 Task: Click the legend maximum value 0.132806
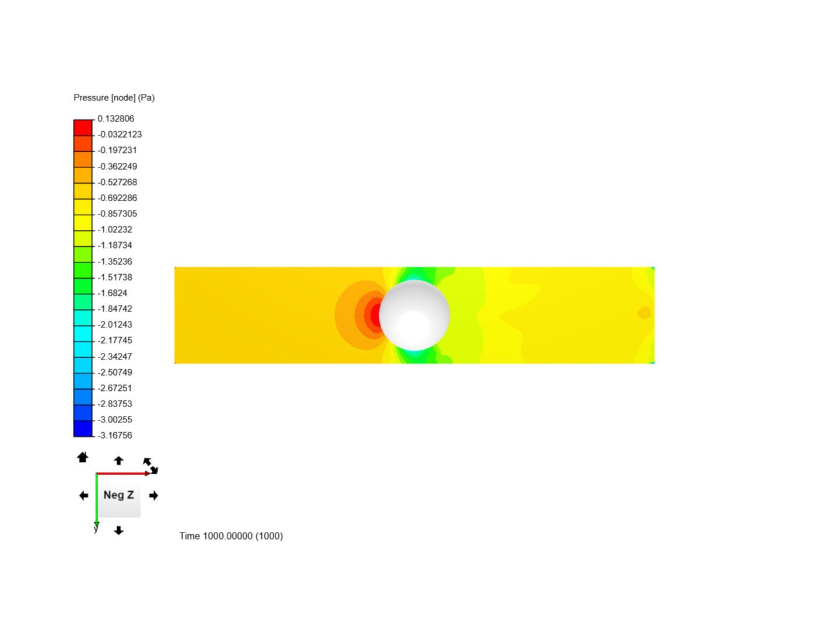[116, 118]
